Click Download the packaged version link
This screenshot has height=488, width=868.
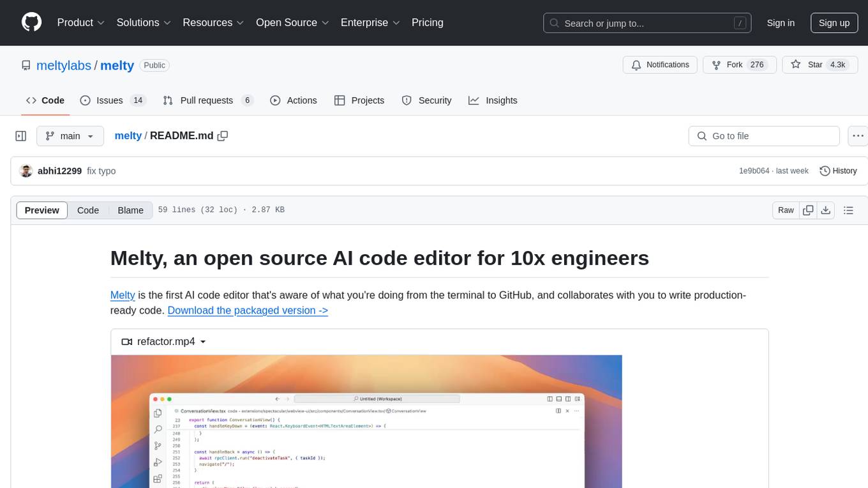[x=248, y=310]
